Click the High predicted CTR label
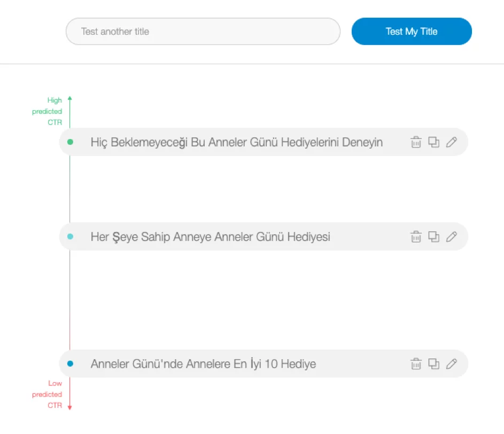504x434 pixels. [47, 111]
